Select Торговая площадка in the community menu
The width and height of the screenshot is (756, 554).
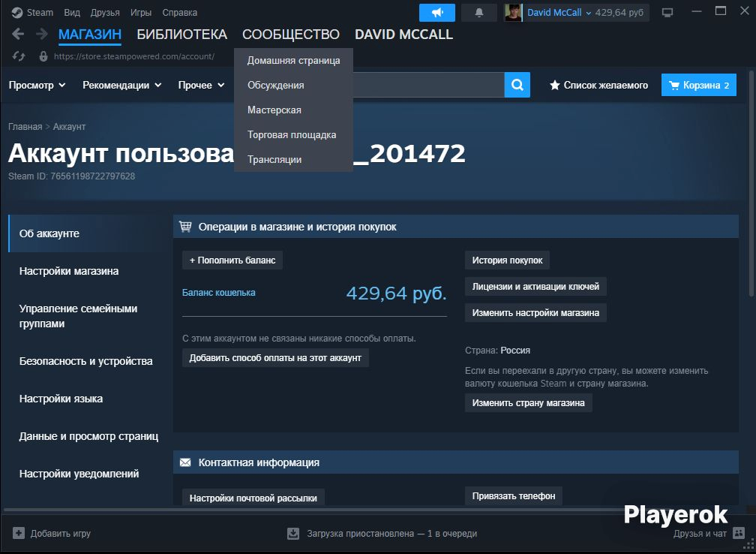point(294,134)
